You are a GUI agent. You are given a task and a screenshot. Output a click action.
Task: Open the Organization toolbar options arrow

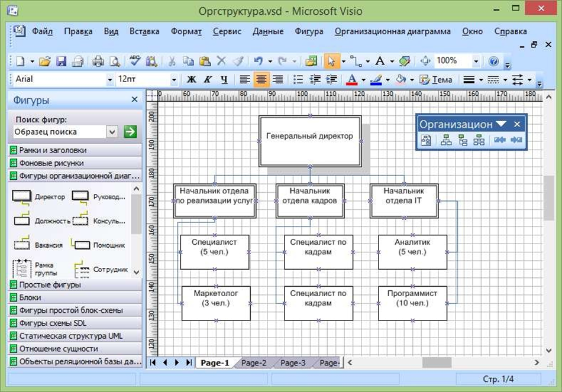(500, 124)
